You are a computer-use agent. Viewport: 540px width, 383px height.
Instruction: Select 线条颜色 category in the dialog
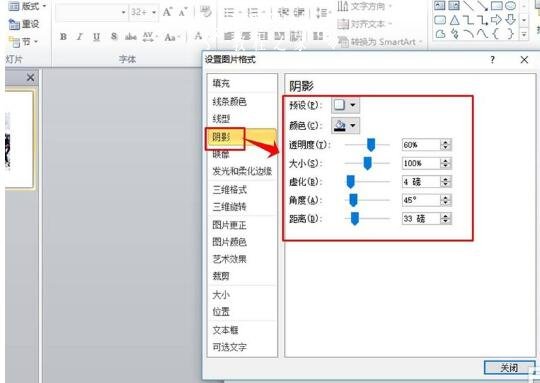coord(242,102)
